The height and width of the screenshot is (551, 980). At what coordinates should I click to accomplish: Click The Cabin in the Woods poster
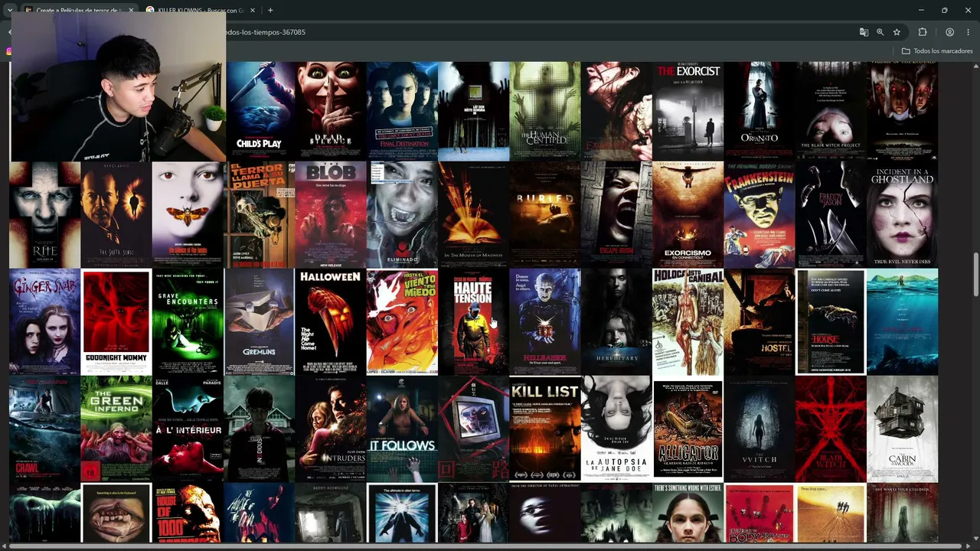point(903,429)
